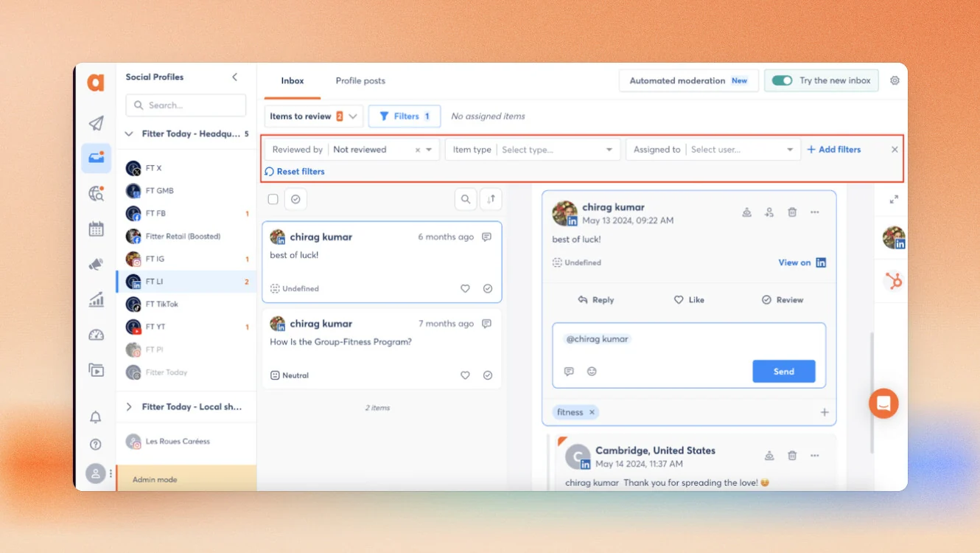The width and height of the screenshot is (980, 553).
Task: Click Reset filters
Action: point(295,172)
